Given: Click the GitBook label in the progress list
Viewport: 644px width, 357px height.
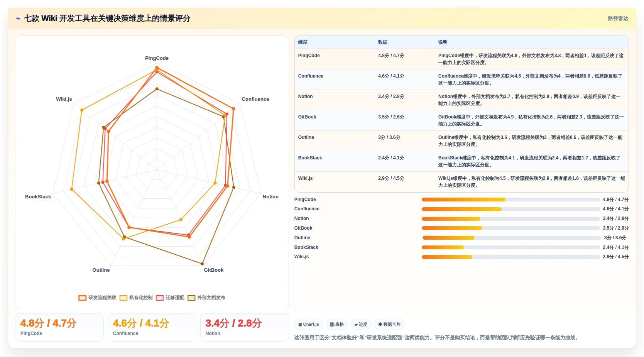Looking at the screenshot, I should point(303,228).
